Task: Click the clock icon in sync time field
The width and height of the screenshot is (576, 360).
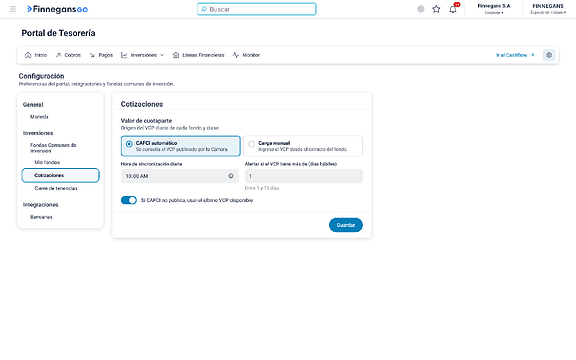Action: tap(231, 176)
